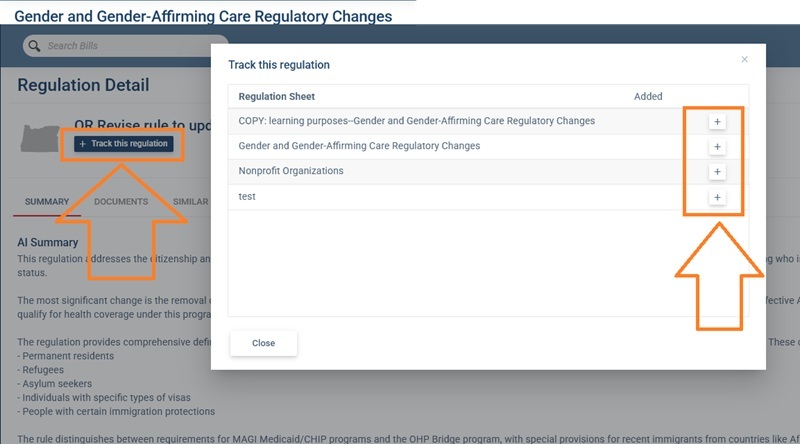Select the Nonprofit Organizations row label
Image resolution: width=800 pixels, height=444 pixels.
point(291,171)
